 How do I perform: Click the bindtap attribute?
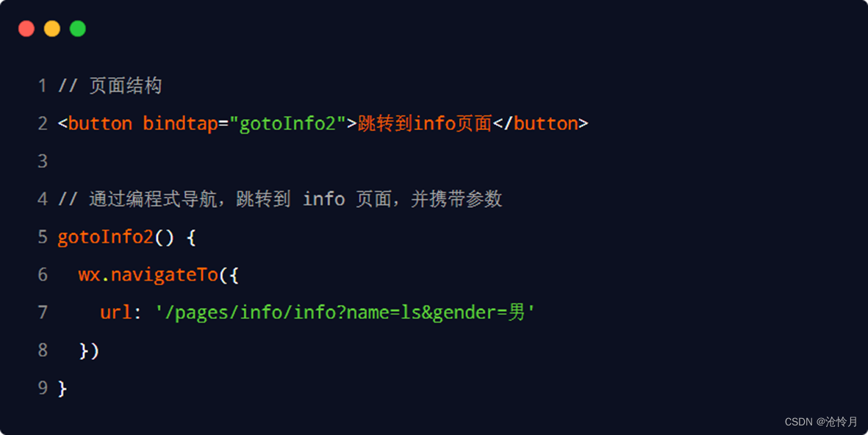180,123
